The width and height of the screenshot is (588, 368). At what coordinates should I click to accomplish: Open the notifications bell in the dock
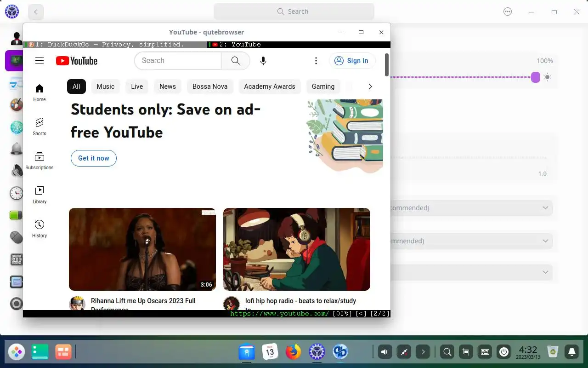point(572,352)
